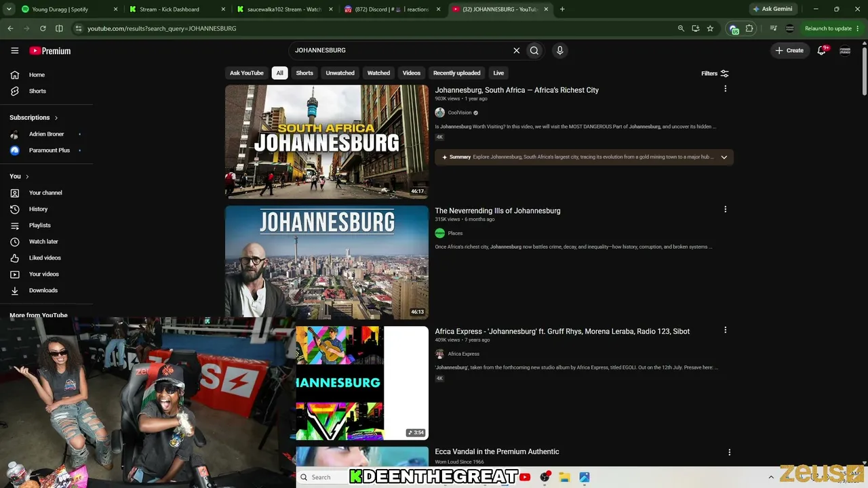Open File Explorer from the taskbar

[x=564, y=477]
